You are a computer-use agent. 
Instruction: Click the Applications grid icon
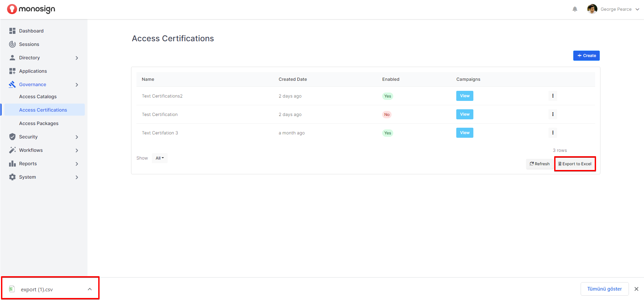[12, 71]
